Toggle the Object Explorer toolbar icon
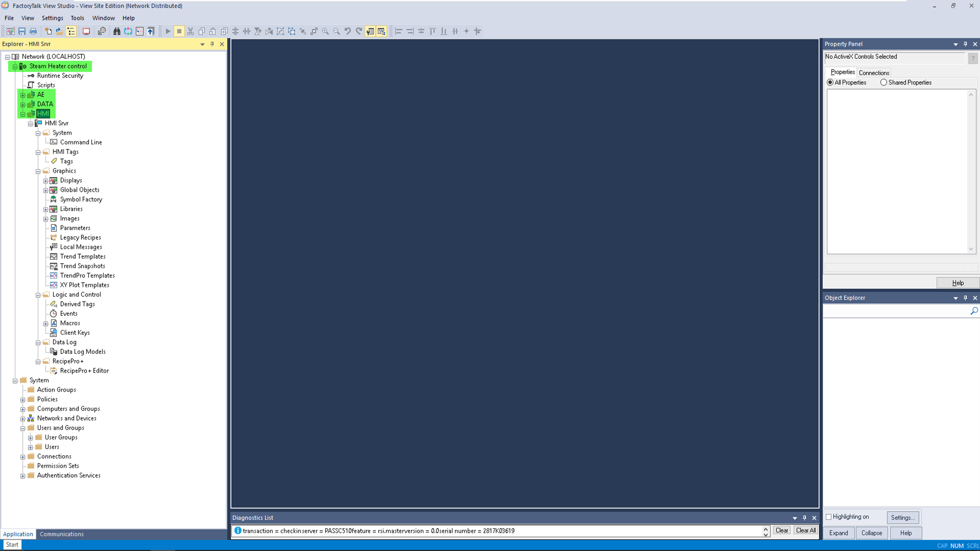Image resolution: width=980 pixels, height=551 pixels. click(381, 31)
